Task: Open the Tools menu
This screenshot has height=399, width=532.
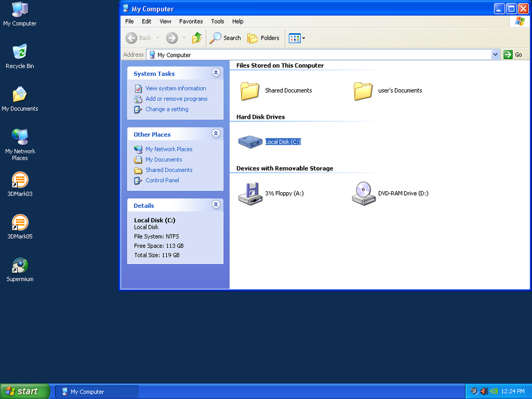Action: (x=217, y=21)
